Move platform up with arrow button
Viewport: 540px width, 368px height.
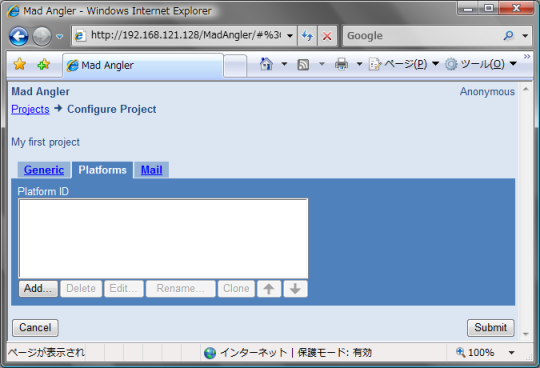pyautogui.click(x=269, y=288)
